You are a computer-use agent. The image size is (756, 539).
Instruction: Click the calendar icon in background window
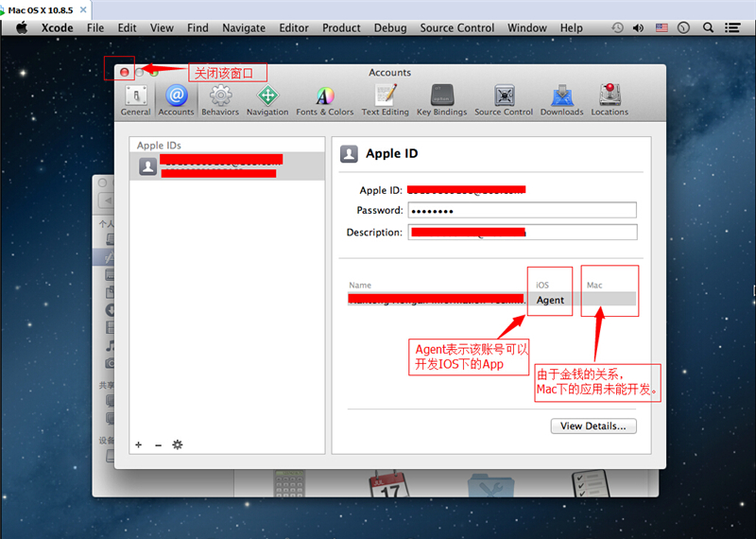click(x=389, y=483)
